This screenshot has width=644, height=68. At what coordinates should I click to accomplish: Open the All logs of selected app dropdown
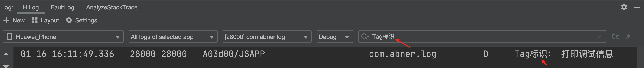coord(173,37)
